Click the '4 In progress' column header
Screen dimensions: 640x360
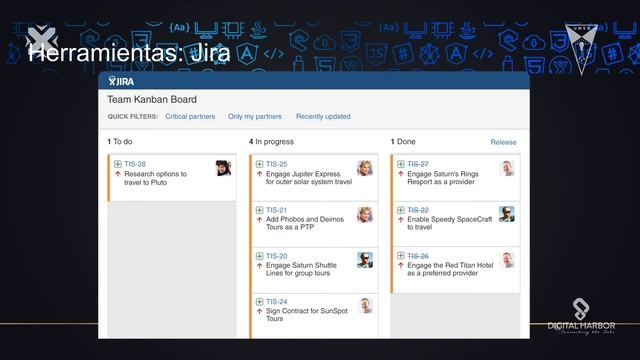click(271, 142)
